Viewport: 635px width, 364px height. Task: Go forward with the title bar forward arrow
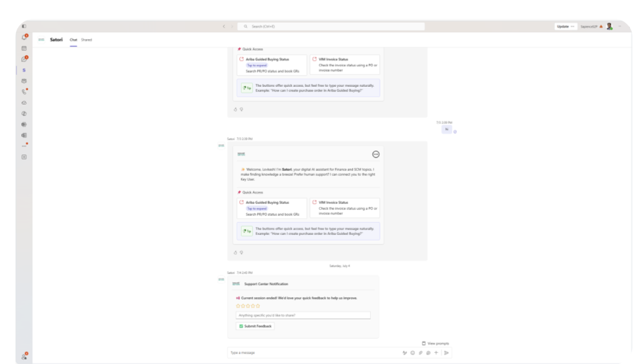[x=232, y=26]
